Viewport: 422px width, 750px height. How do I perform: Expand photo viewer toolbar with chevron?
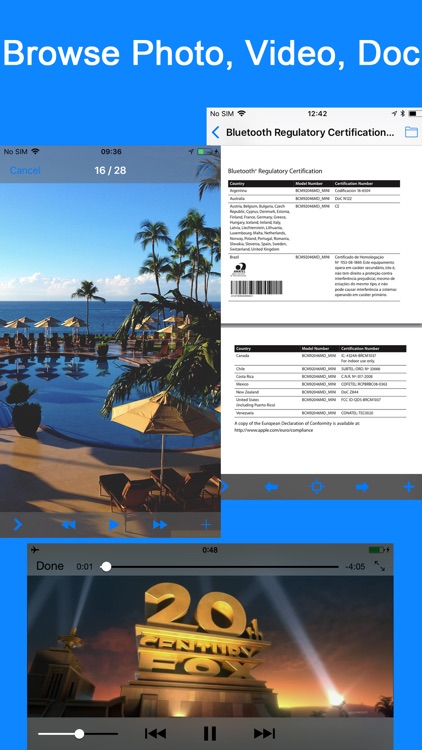point(18,525)
